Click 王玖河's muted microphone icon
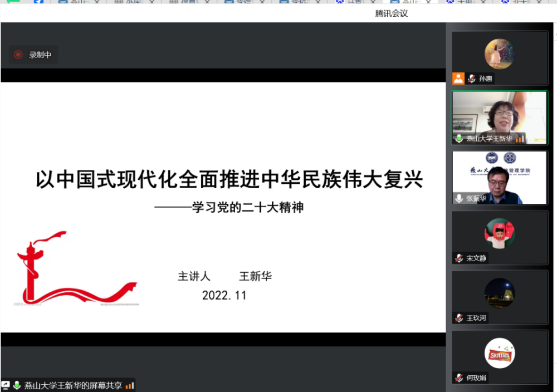 click(x=459, y=318)
